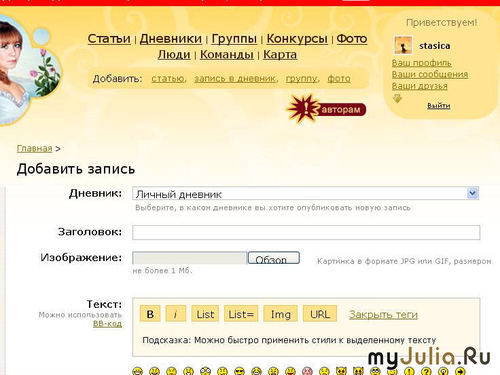Open the Личный дневник selection box

(305, 194)
